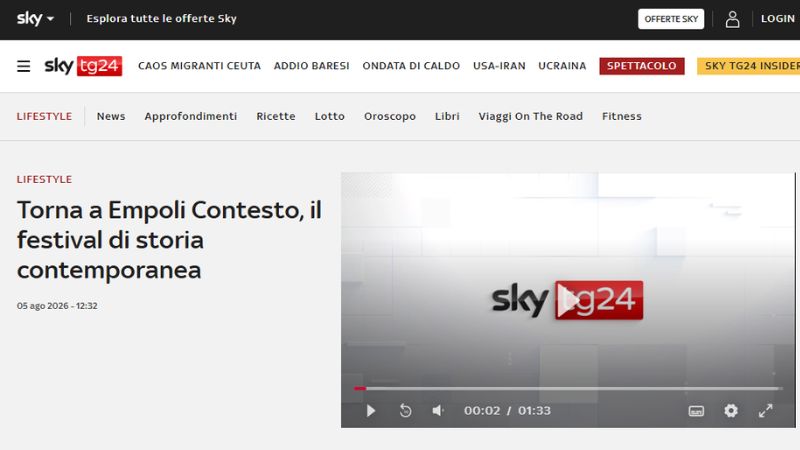The height and width of the screenshot is (450, 800).
Task: Click the LIFESTYLE category label above headline
Action: coord(44,179)
